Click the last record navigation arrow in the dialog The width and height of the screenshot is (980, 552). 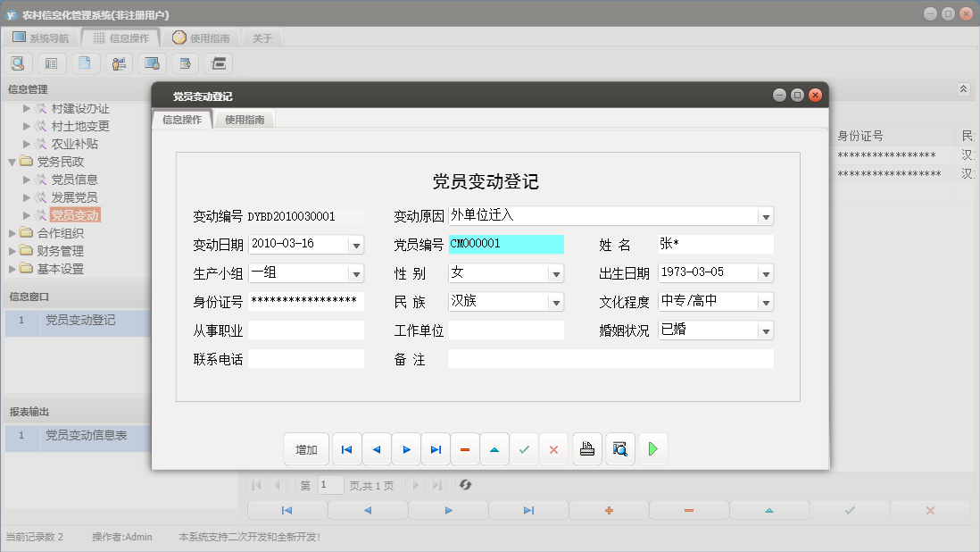click(436, 448)
